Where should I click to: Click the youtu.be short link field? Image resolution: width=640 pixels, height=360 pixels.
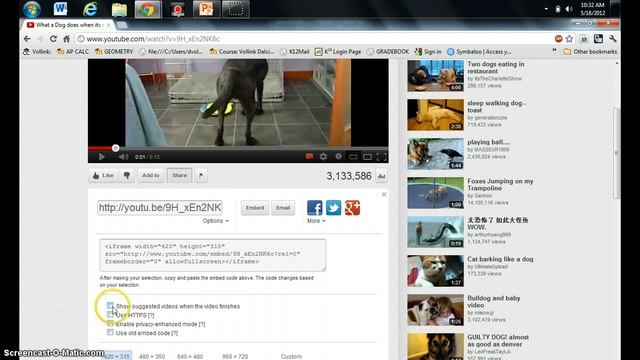(160, 208)
